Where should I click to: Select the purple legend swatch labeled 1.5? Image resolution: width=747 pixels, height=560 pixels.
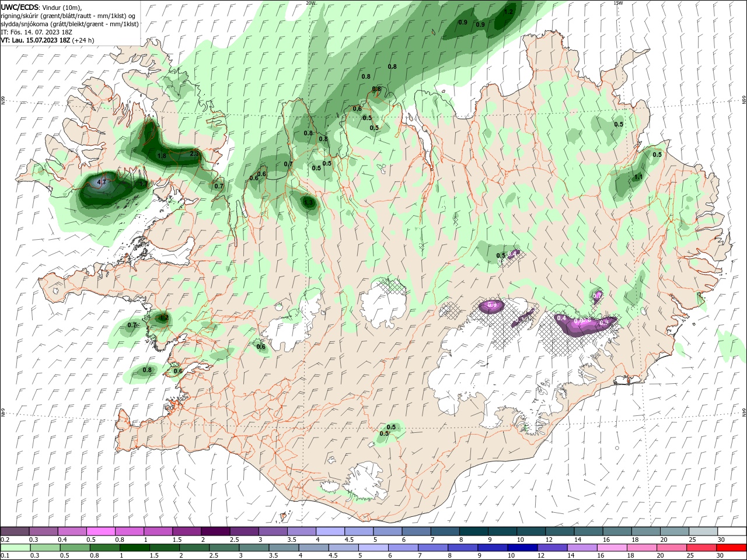click(187, 531)
